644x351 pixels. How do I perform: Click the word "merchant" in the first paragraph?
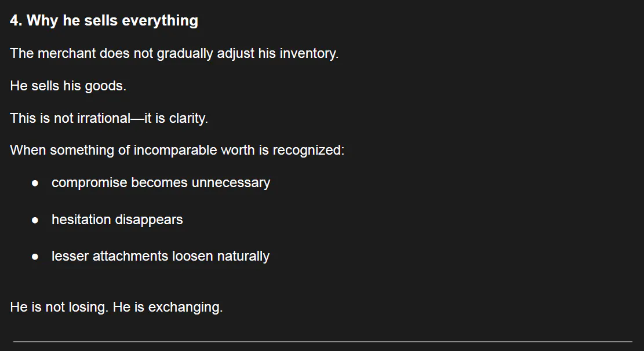(x=67, y=54)
